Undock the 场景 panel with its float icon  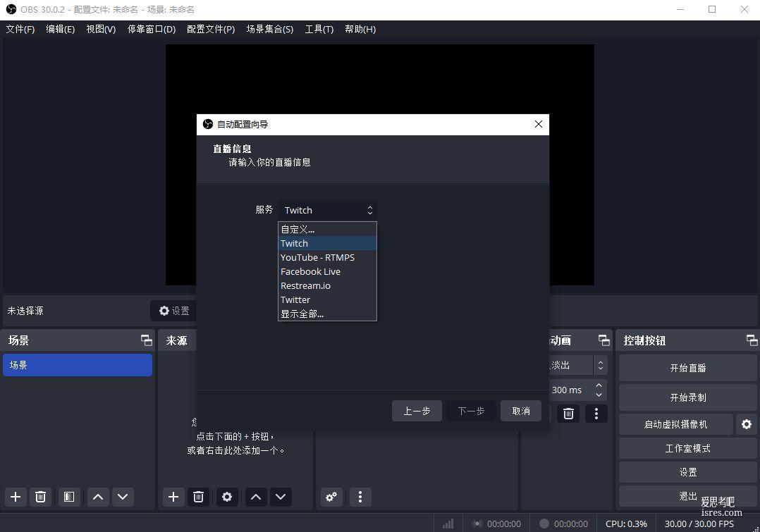(x=147, y=340)
